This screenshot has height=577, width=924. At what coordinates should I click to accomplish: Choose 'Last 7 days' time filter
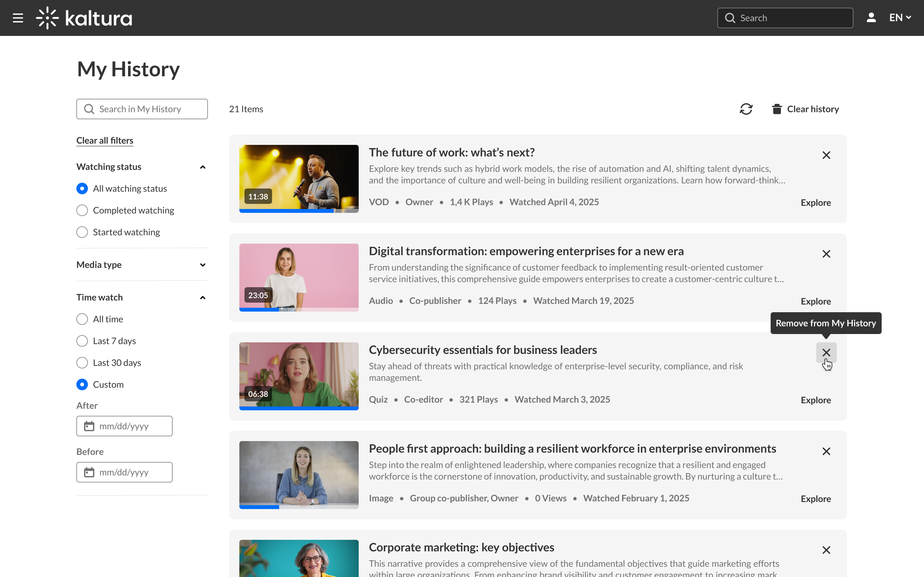(82, 341)
